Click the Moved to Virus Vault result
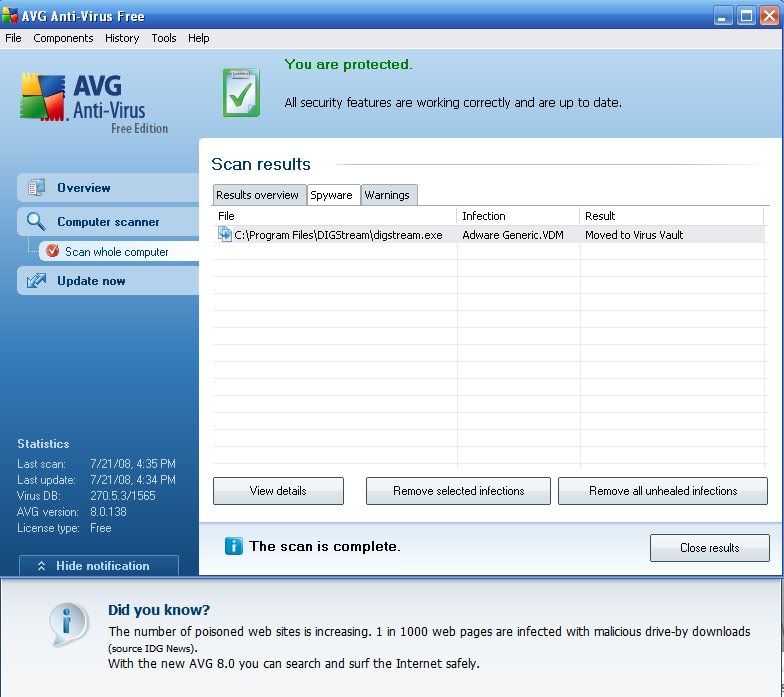The image size is (784, 697). [634, 235]
